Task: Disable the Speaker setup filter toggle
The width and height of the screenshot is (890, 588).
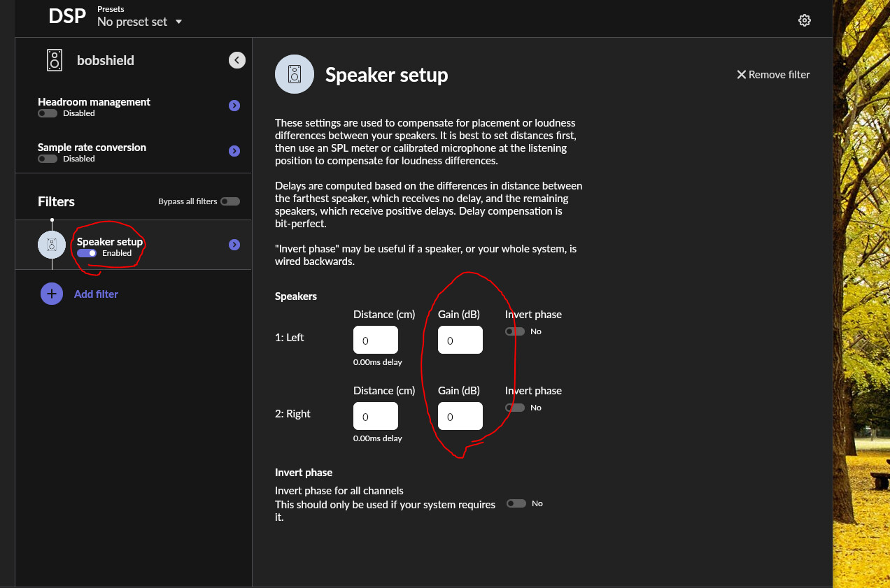Action: pyautogui.click(x=87, y=253)
